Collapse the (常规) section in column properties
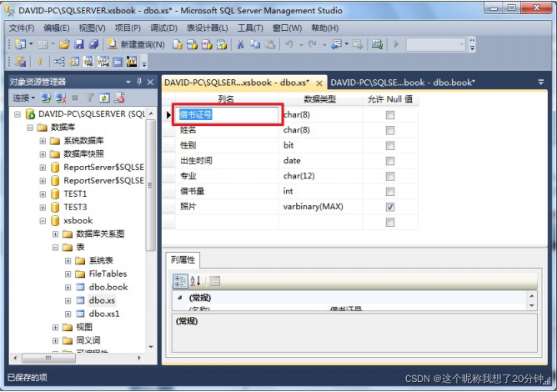This screenshot has width=557, height=392. (180, 298)
